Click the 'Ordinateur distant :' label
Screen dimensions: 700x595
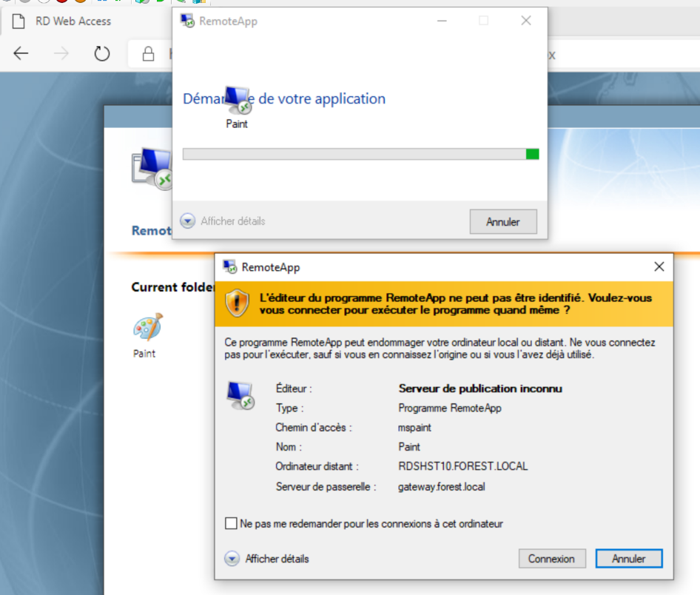(x=317, y=466)
